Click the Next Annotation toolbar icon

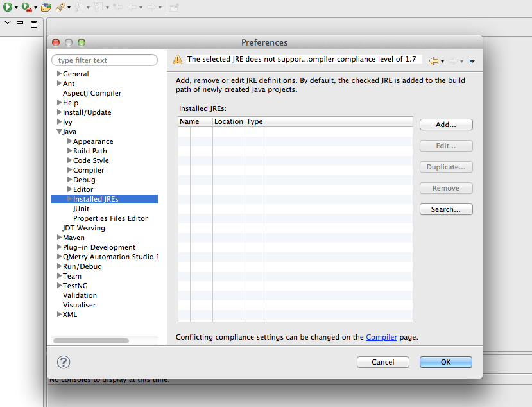(79, 7)
